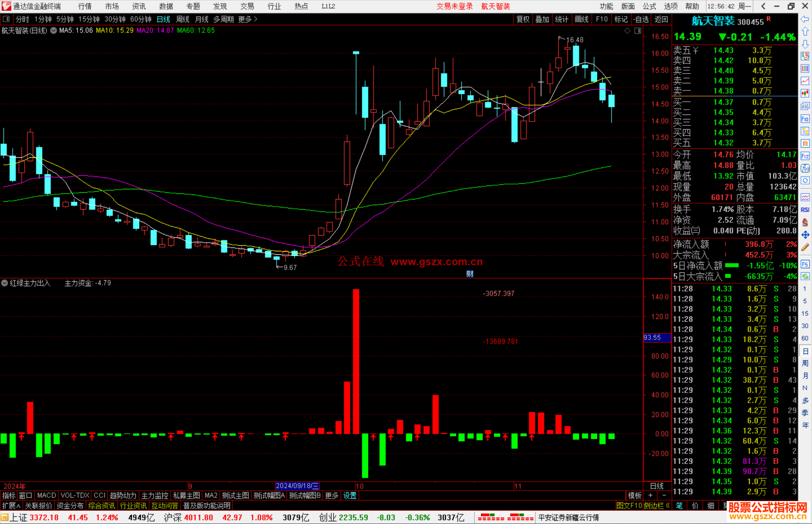The width and height of the screenshot is (812, 524).
Task: Click the 航天智装 stock name header
Action: tap(714, 21)
